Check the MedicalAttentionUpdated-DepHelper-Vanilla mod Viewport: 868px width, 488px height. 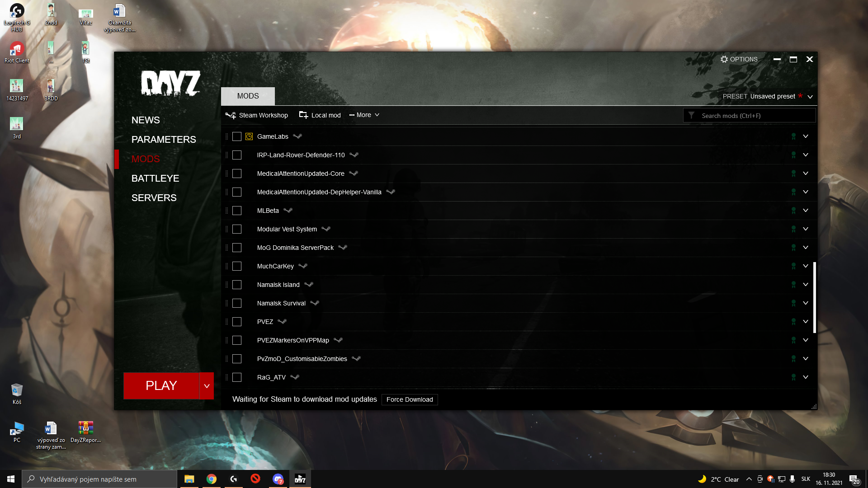(x=237, y=192)
